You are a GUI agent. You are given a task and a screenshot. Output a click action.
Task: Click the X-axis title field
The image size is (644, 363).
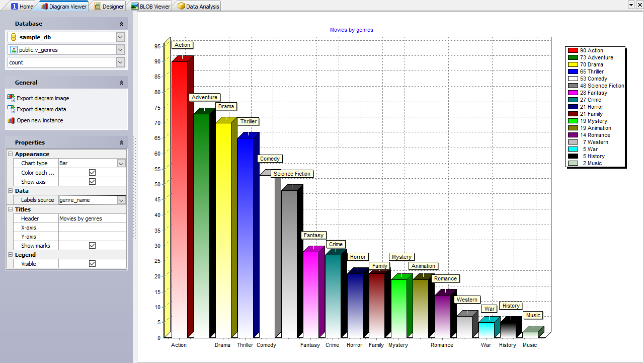(92, 228)
